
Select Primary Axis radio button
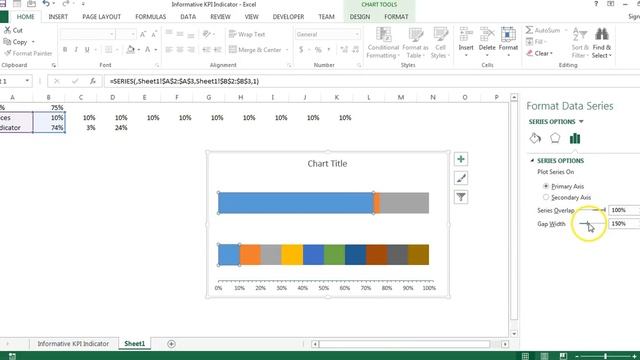tap(546, 186)
